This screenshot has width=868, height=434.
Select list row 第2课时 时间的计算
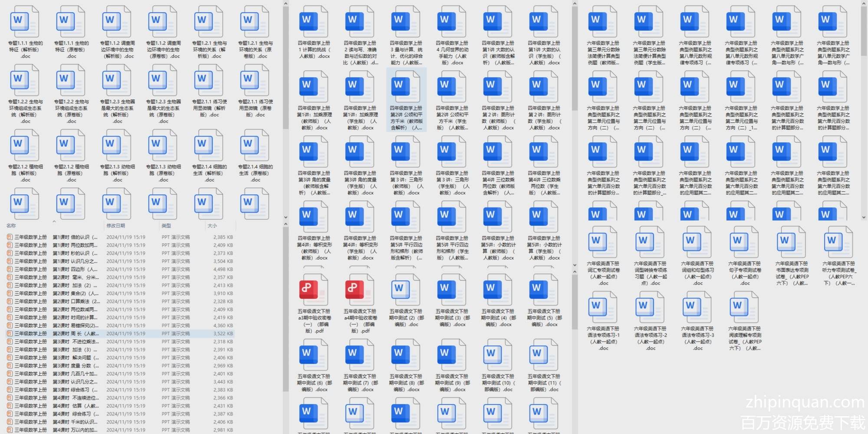tap(120, 318)
